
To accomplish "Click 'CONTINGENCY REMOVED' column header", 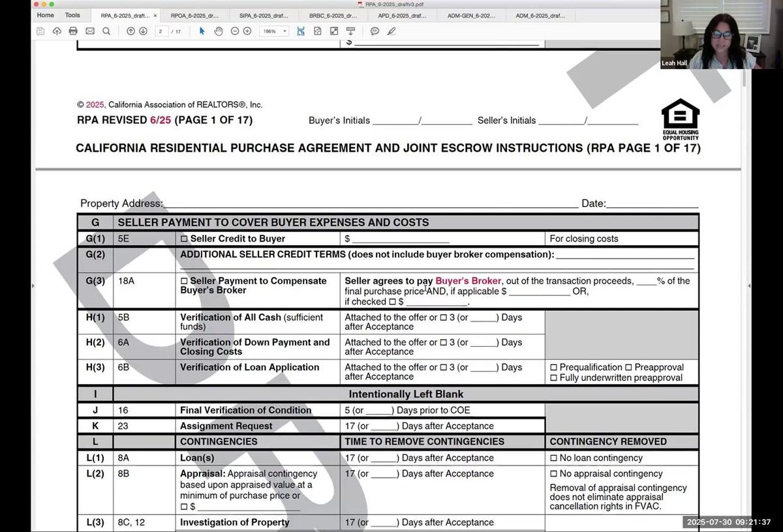I will coord(608,441).
